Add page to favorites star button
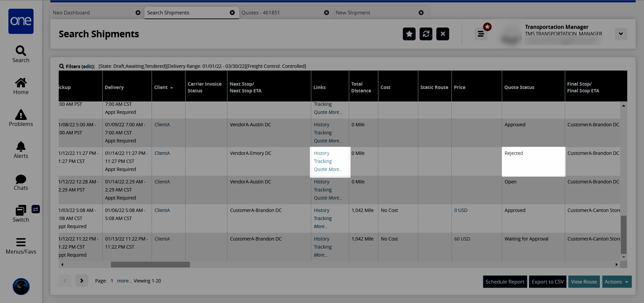This screenshot has width=644, height=303. (x=409, y=34)
